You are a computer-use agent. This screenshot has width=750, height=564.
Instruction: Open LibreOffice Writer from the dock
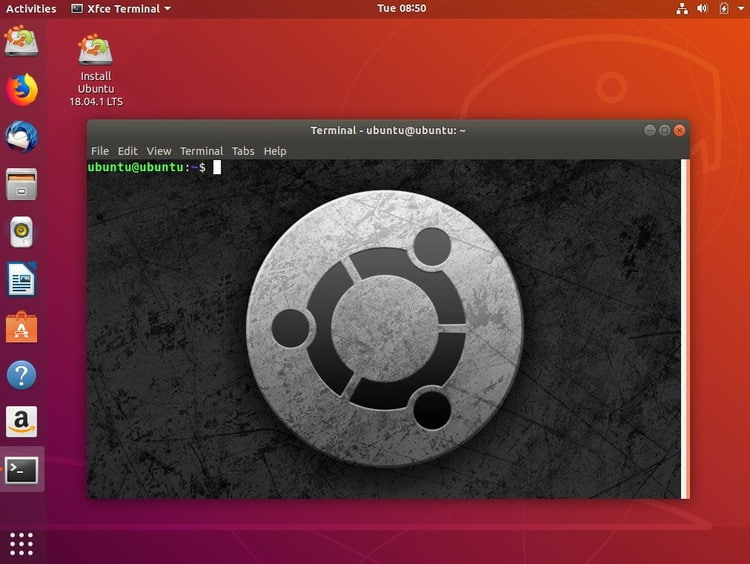point(22,279)
